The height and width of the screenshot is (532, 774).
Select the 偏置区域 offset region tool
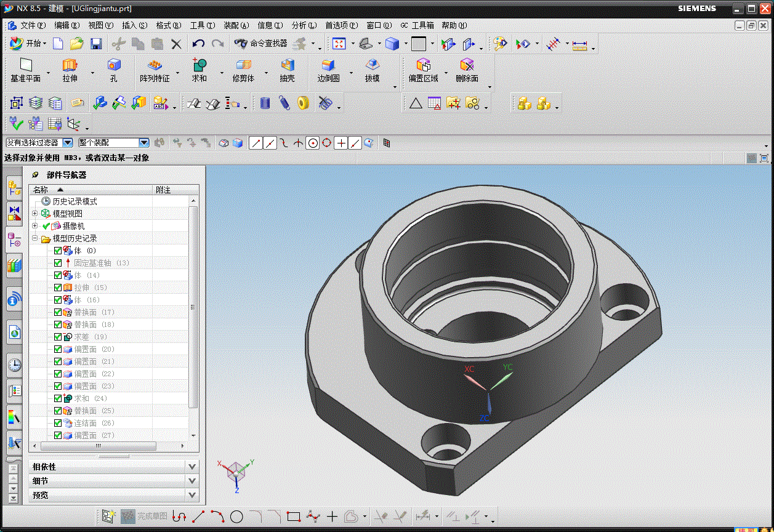point(424,71)
